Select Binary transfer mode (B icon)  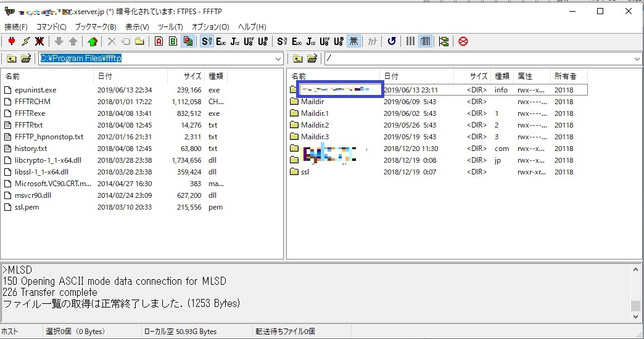[173, 41]
